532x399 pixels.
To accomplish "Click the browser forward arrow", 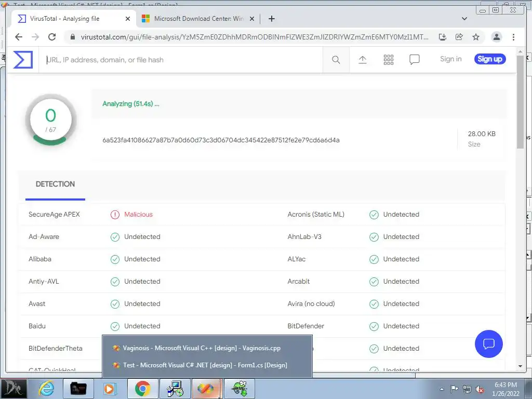I will 35,37.
